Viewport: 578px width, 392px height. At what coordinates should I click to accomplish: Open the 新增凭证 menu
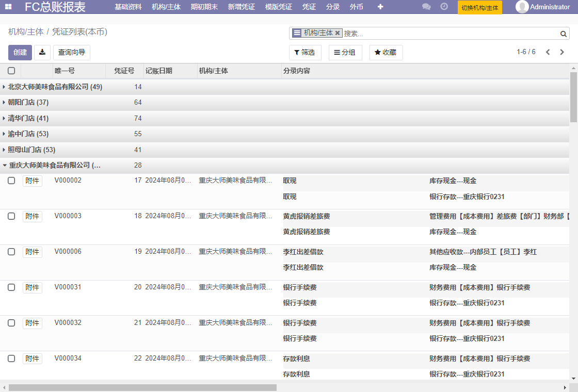[242, 7]
